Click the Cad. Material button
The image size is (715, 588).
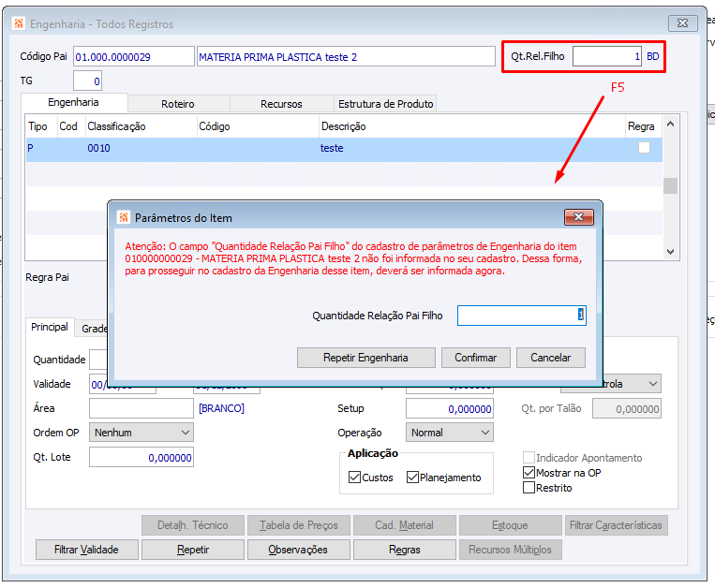[405, 525]
